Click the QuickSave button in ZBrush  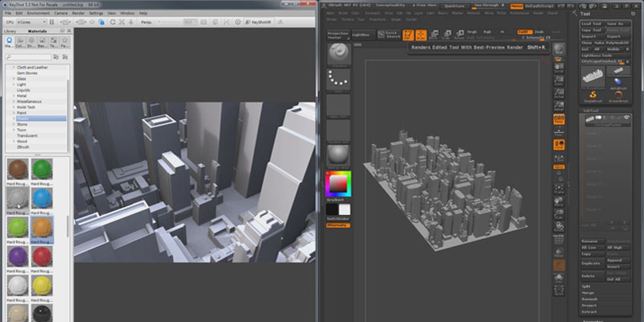(454, 6)
